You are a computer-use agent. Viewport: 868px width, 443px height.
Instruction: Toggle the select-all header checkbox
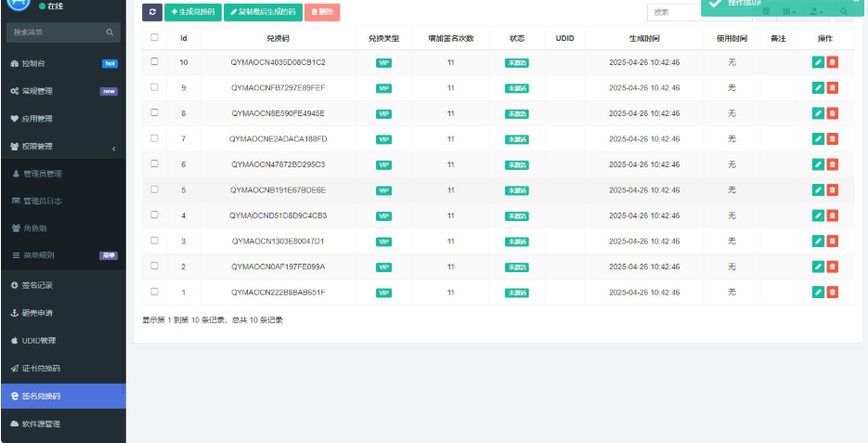click(154, 37)
